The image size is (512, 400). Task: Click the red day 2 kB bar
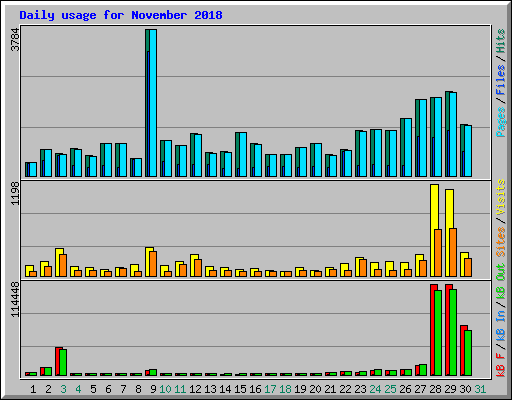click(x=42, y=371)
